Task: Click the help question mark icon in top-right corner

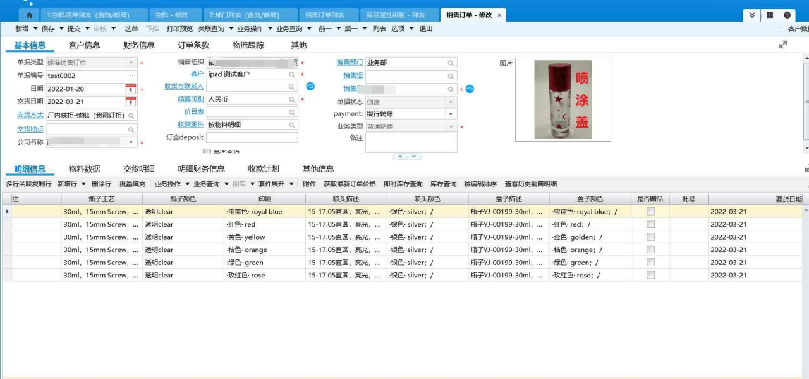Action: coord(787,15)
